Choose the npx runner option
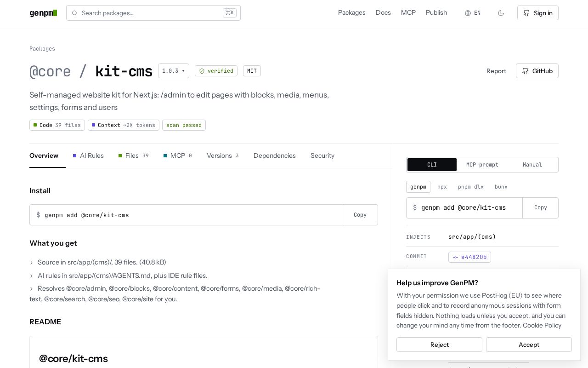 442,187
